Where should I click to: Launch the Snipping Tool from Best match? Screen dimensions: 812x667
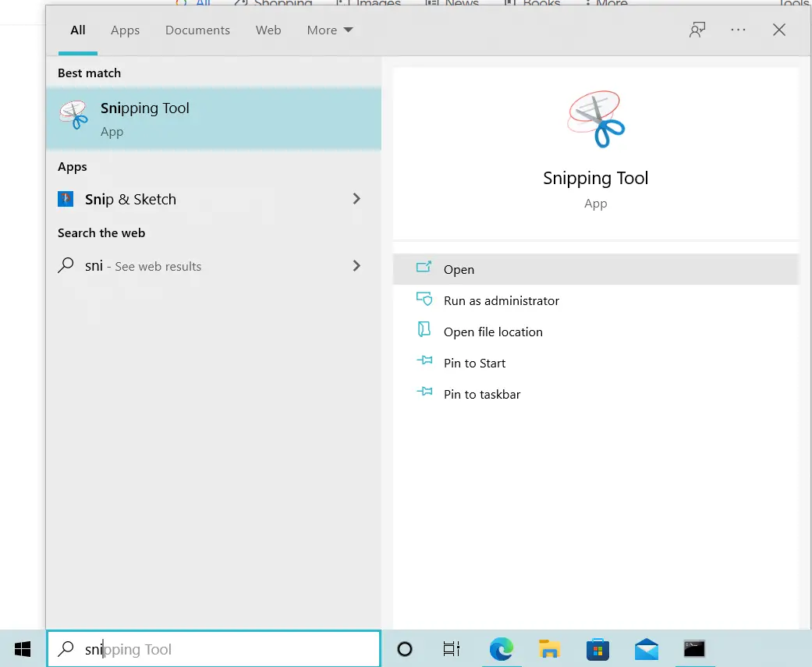tap(145, 119)
